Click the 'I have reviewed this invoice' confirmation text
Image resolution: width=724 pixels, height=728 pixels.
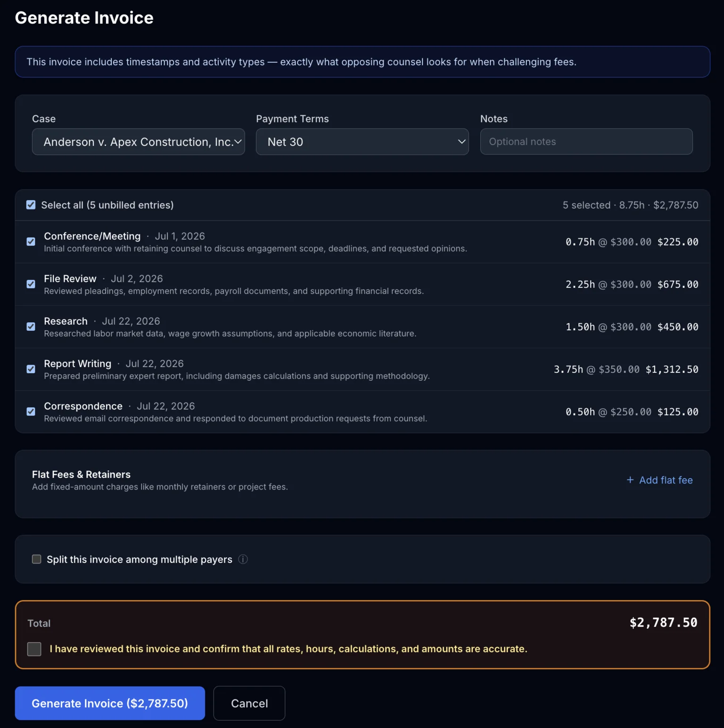288,649
